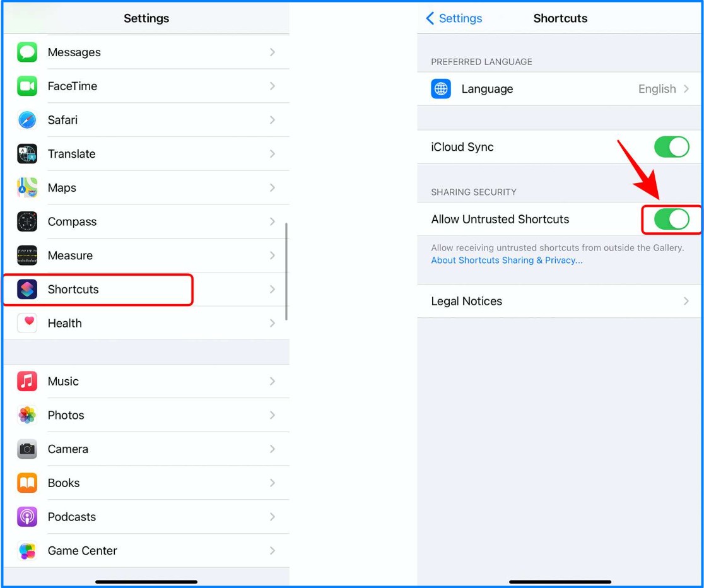The width and height of the screenshot is (704, 588).
Task: Turn off Allow Untrusted Shortcuts switch
Action: point(671,220)
